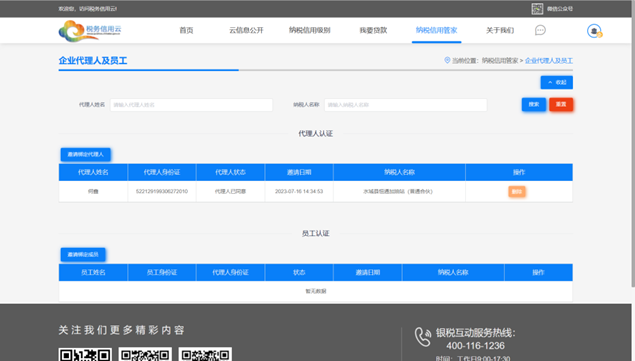The height and width of the screenshot is (361, 635).
Task: Click 状态 header in employee table
Action: (x=299, y=272)
